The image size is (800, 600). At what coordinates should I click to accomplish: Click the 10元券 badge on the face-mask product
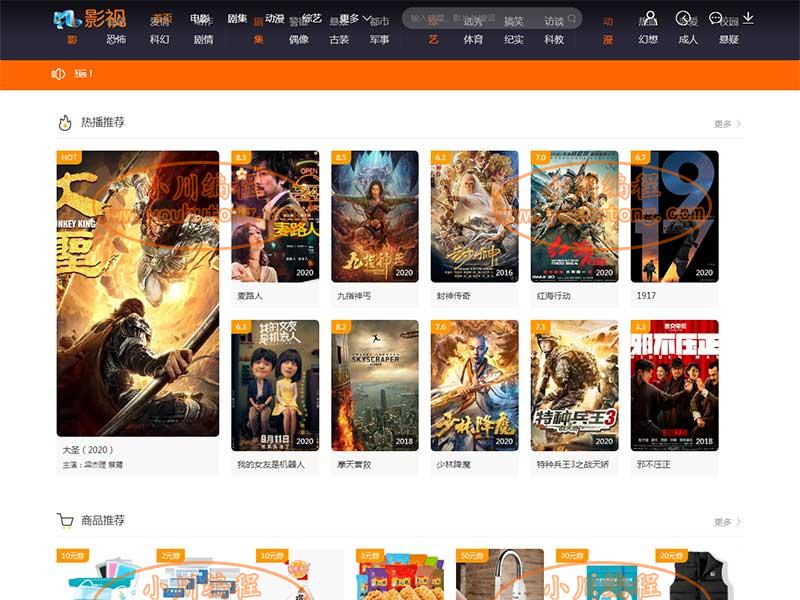[x=72, y=556]
